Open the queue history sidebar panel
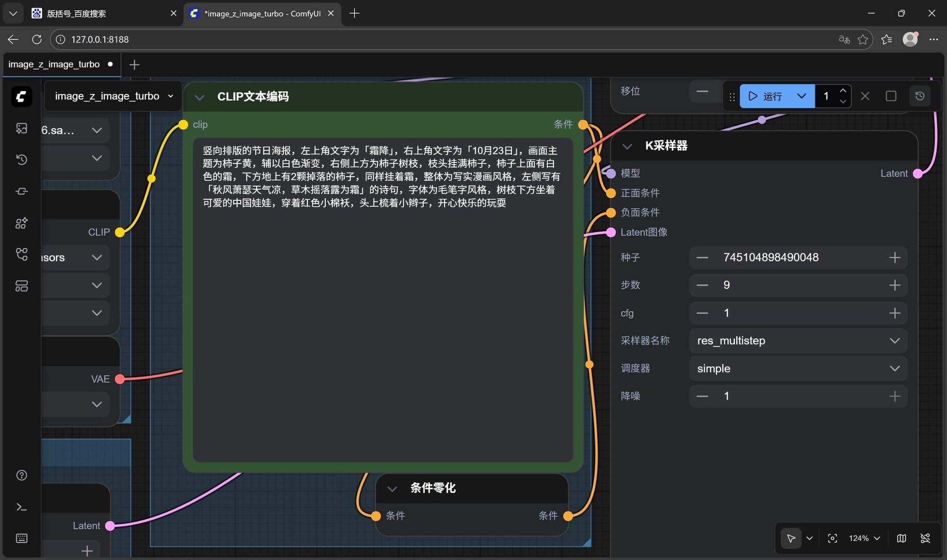The width and height of the screenshot is (947, 560). coord(21,160)
